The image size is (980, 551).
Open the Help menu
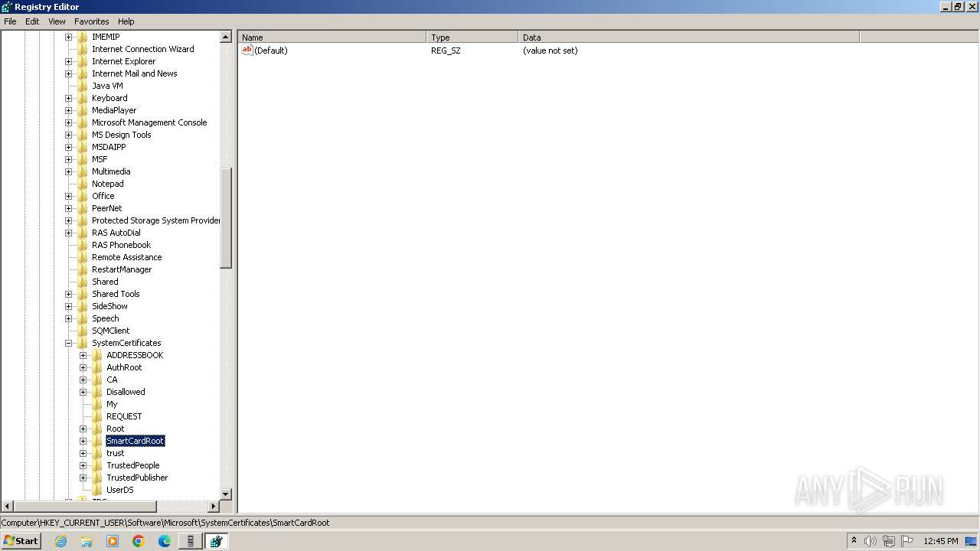pos(126,21)
